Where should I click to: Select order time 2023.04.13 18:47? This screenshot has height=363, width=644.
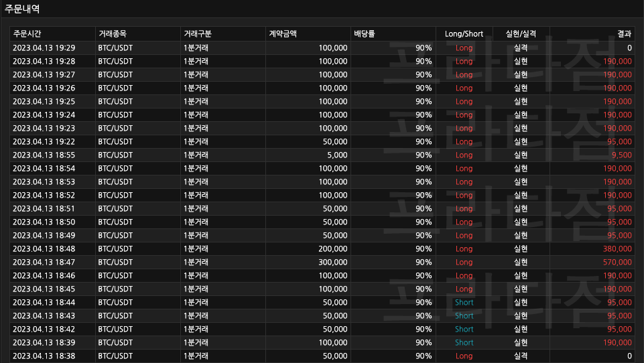click(44, 262)
